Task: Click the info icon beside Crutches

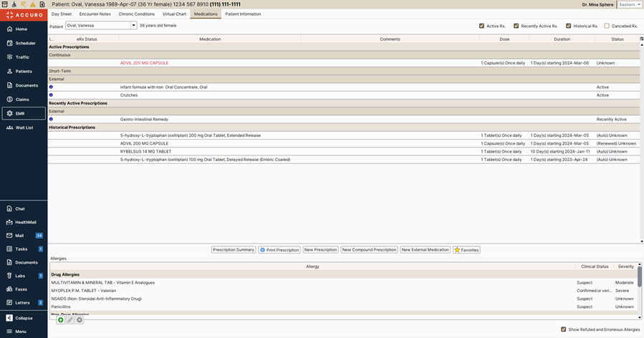Action: [51, 95]
